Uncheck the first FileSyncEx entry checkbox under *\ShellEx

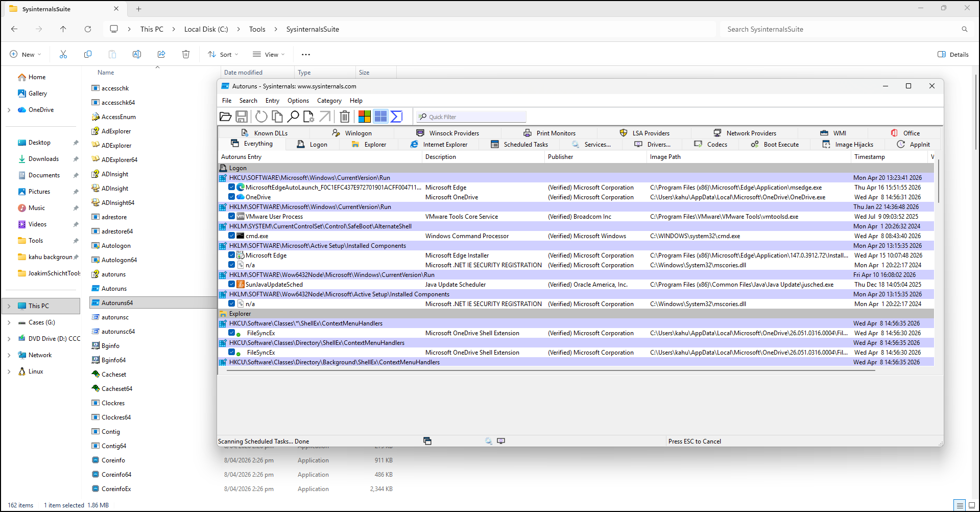pyautogui.click(x=232, y=333)
